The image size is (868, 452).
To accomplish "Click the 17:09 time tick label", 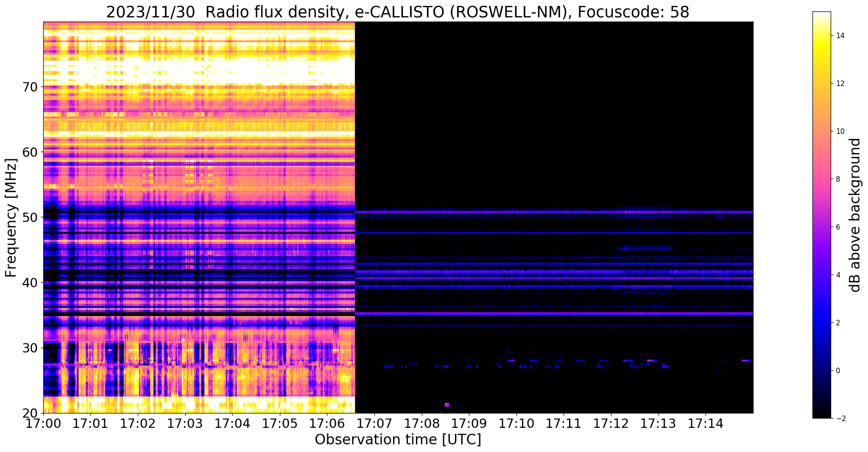I will click(x=469, y=423).
